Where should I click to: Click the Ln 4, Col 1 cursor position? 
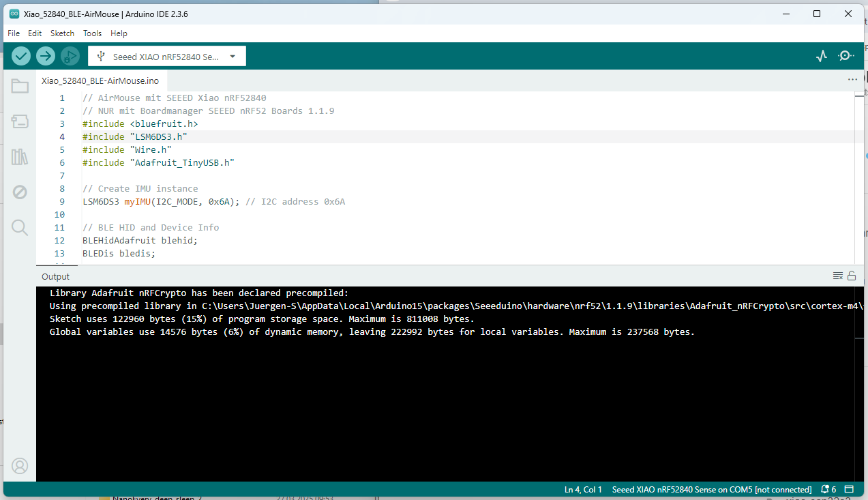pos(583,490)
